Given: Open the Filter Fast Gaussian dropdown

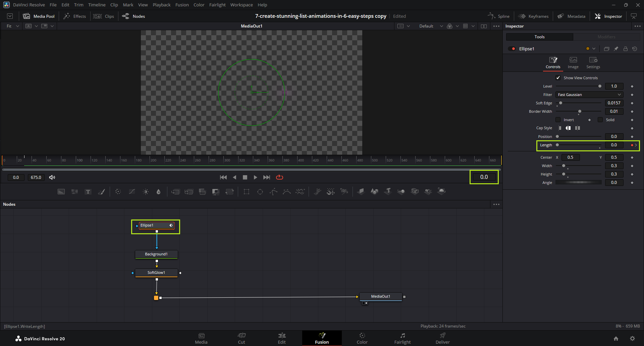Looking at the screenshot, I should 589,95.
